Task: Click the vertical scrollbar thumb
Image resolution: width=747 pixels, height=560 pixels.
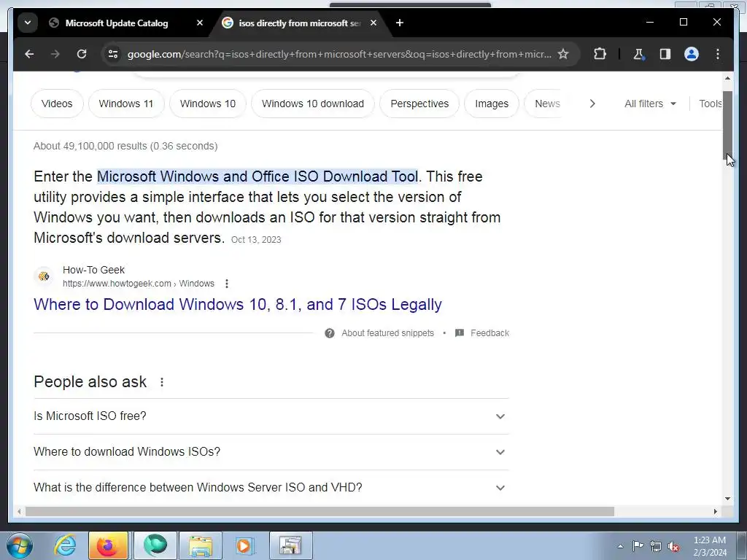Action: click(727, 124)
